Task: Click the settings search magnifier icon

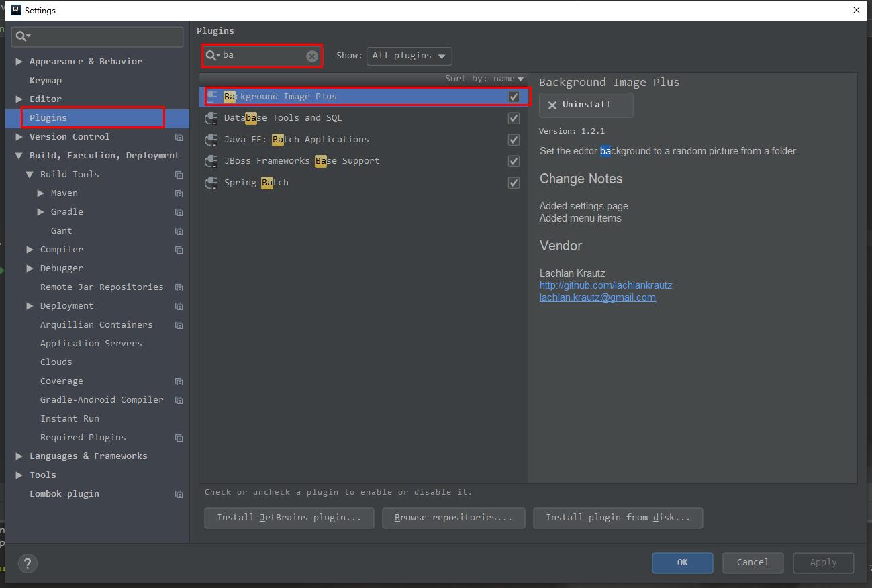Action: click(x=23, y=36)
